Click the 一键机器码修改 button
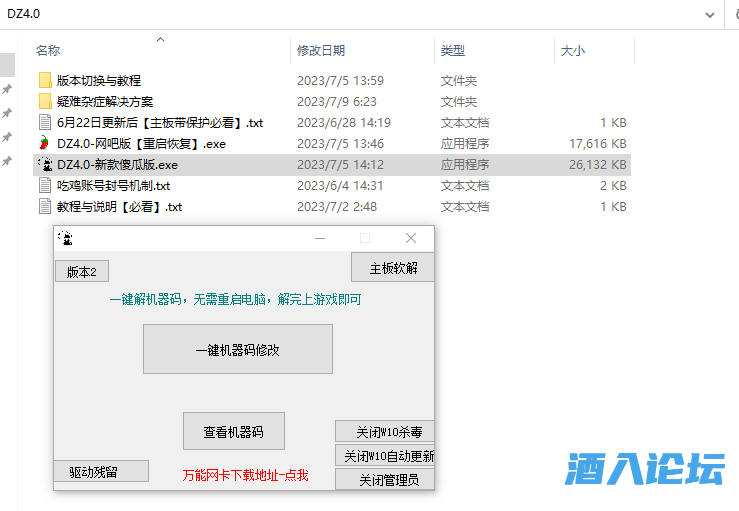This screenshot has height=511, width=739. pos(237,349)
